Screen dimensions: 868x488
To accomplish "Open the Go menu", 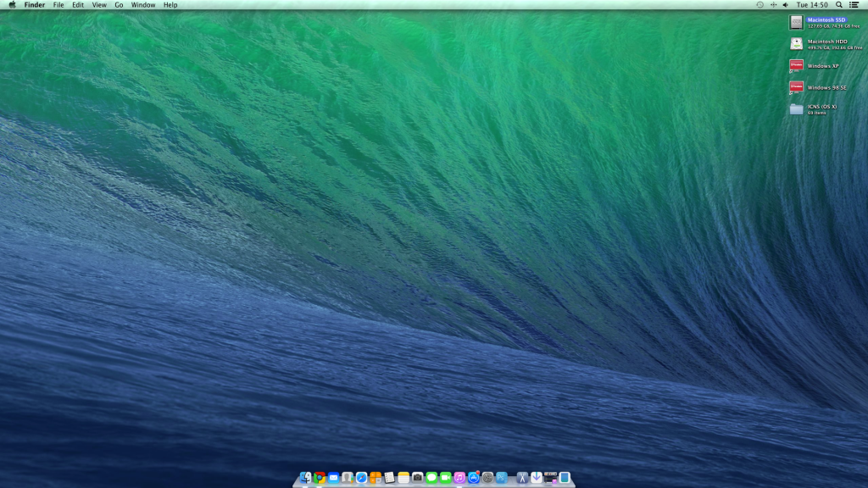I will coord(119,5).
